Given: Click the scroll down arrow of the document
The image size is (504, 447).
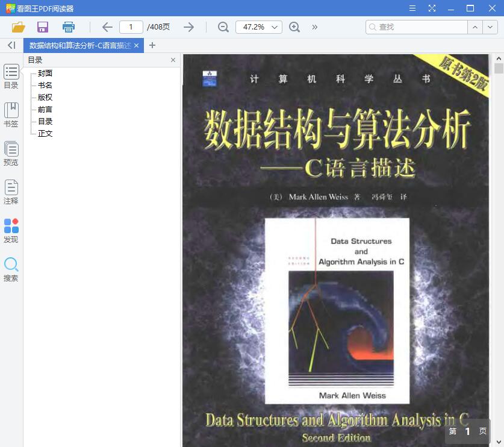Looking at the screenshot, I should click(499, 442).
